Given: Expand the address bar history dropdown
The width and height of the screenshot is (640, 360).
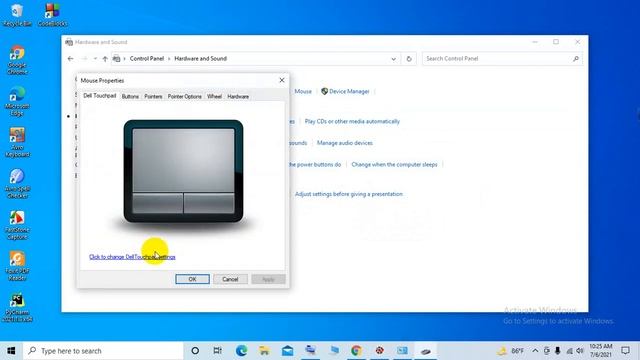Looking at the screenshot, I should (x=393, y=59).
